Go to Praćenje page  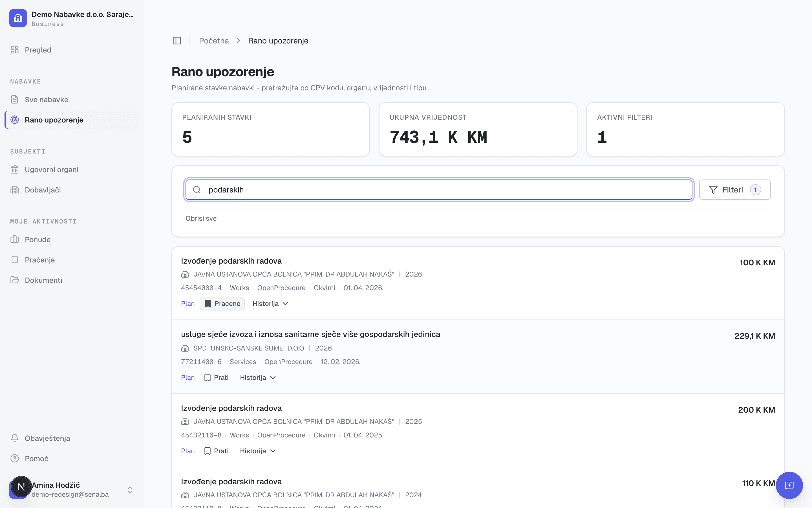[x=72, y=260]
